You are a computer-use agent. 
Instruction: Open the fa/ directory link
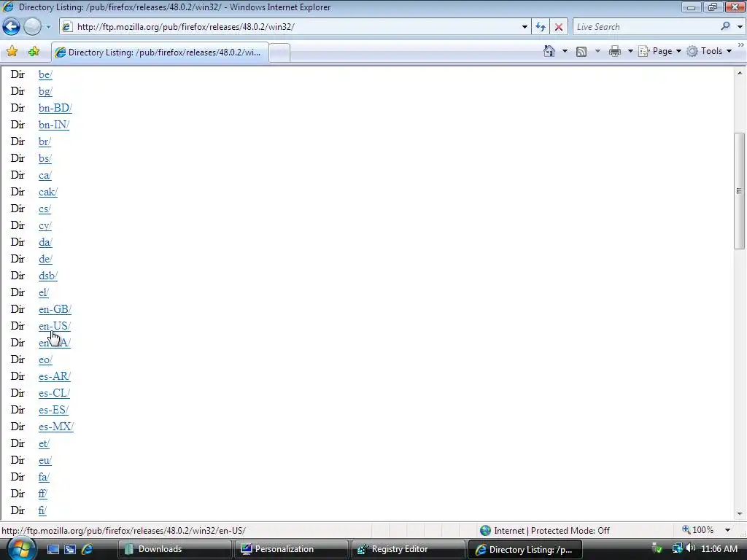pyautogui.click(x=44, y=477)
